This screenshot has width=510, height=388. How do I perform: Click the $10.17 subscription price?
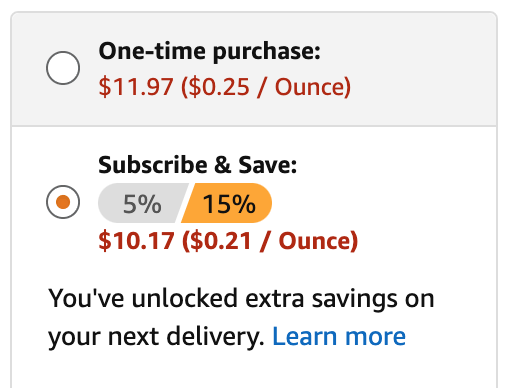[136, 241]
